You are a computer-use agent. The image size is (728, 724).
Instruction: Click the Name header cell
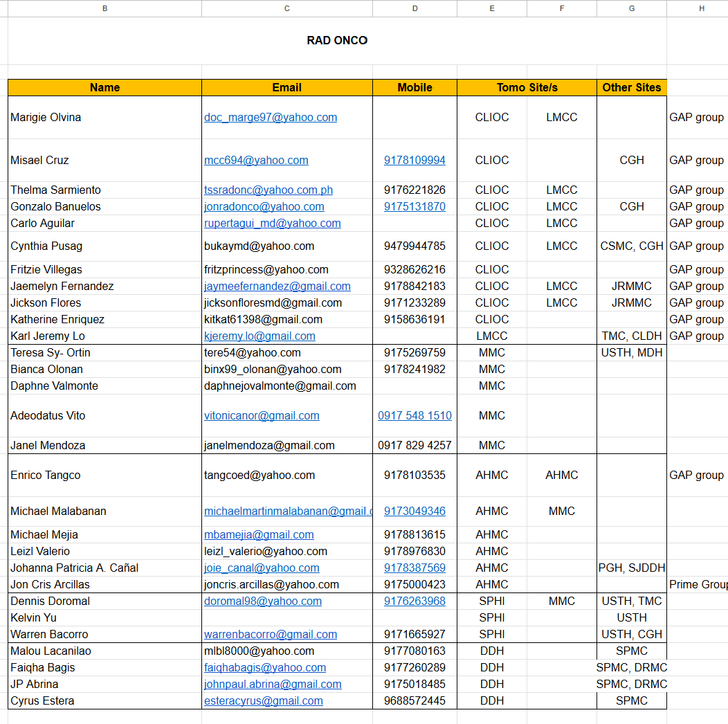click(x=105, y=87)
